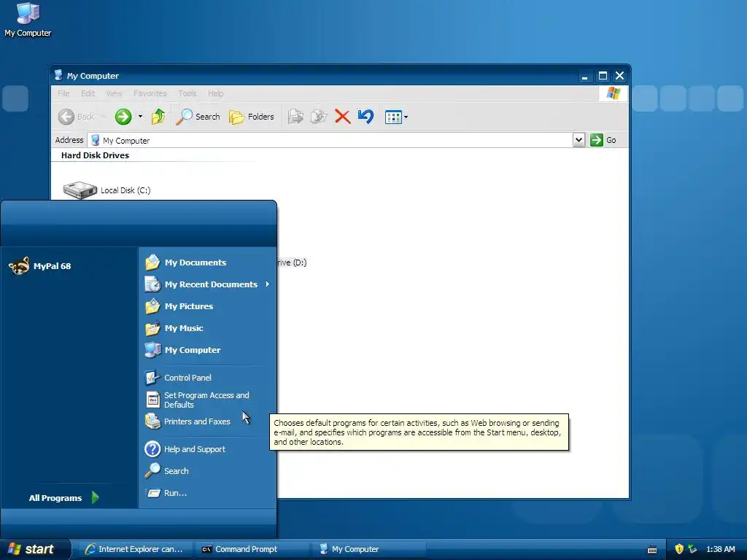Expand the Forward button history dropdown arrow

(x=140, y=117)
